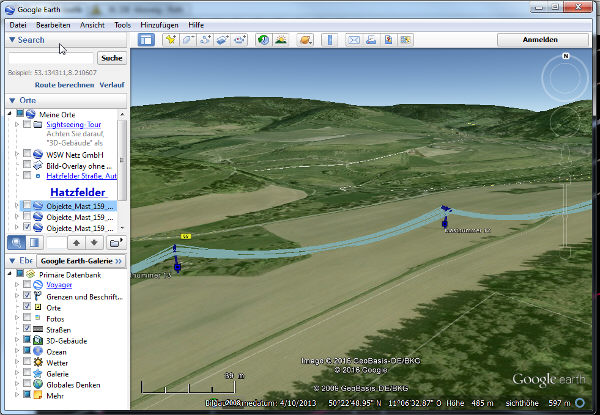Image resolution: width=600 pixels, height=415 pixels.
Task: Disable the Straßen layer checkbox
Action: (27, 328)
